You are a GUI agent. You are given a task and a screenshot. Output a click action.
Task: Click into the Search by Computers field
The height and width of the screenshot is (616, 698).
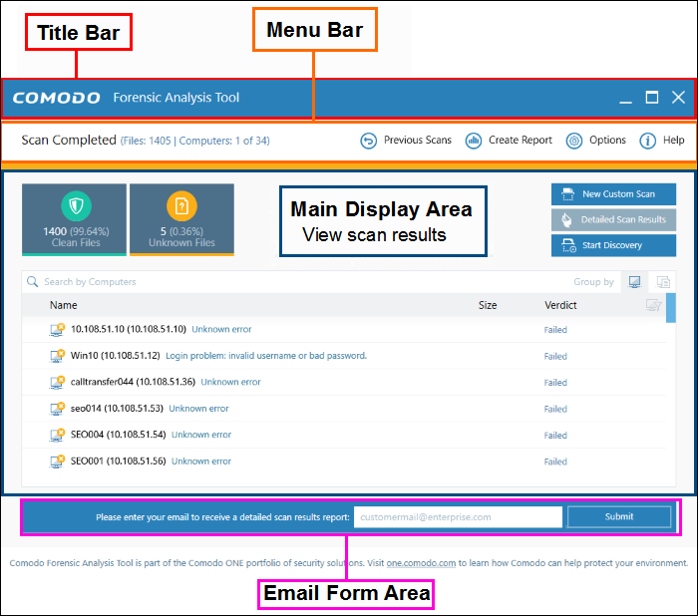pyautogui.click(x=299, y=282)
